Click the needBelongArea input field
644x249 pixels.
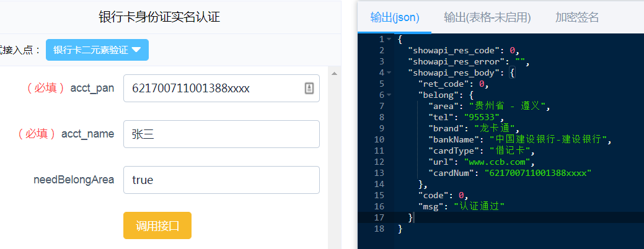click(221, 180)
